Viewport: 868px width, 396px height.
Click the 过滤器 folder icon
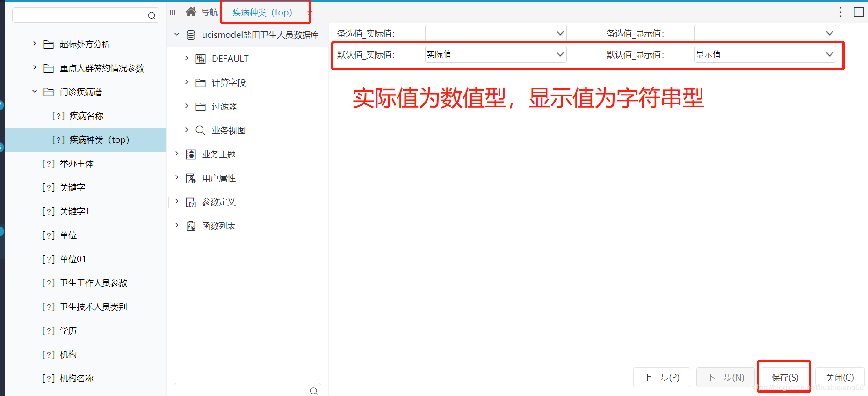pyautogui.click(x=201, y=107)
